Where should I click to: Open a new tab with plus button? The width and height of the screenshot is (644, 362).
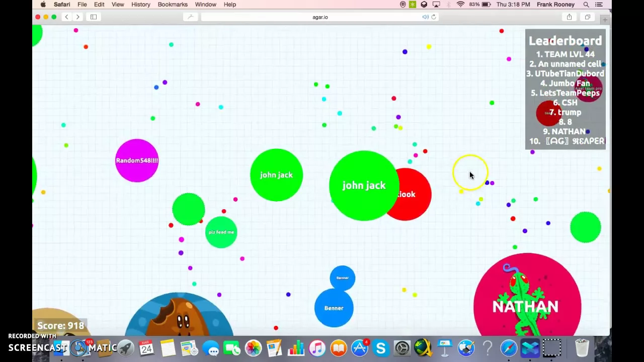click(605, 20)
